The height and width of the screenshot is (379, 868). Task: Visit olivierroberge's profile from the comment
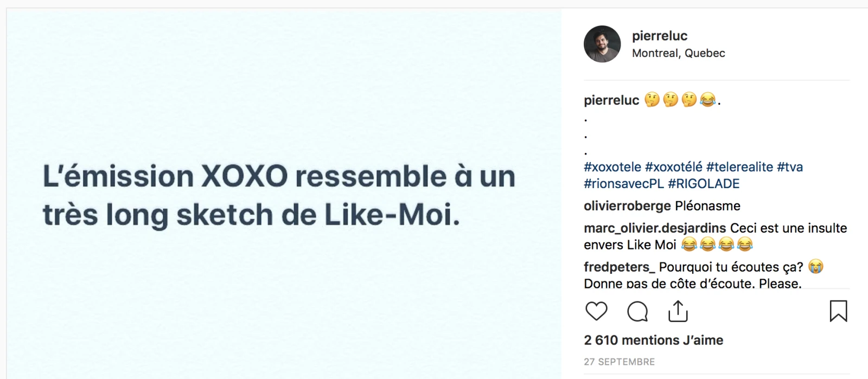tap(627, 206)
